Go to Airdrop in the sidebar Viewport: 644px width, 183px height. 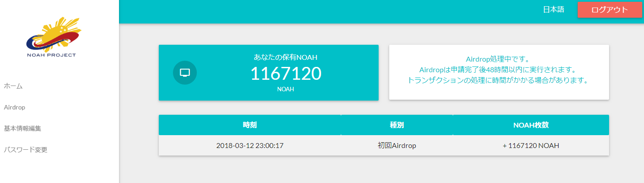[x=15, y=107]
